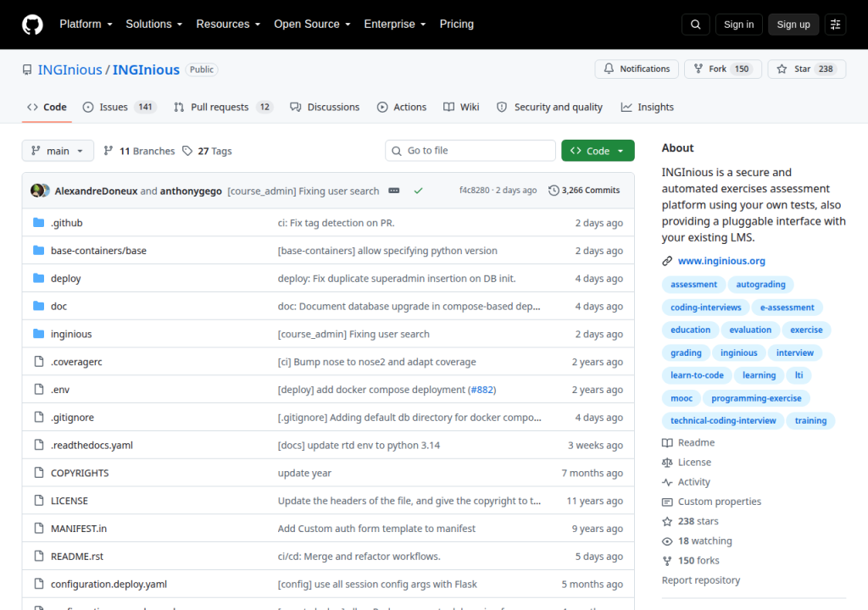868x610 pixels.
Task: Click the repository book icon beside INGInious
Action: 27,69
